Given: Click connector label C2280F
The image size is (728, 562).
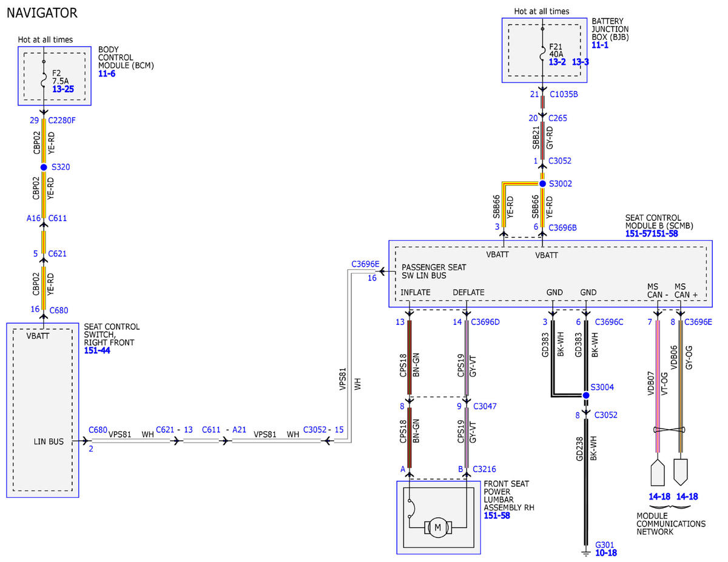Looking at the screenshot, I should (62, 120).
